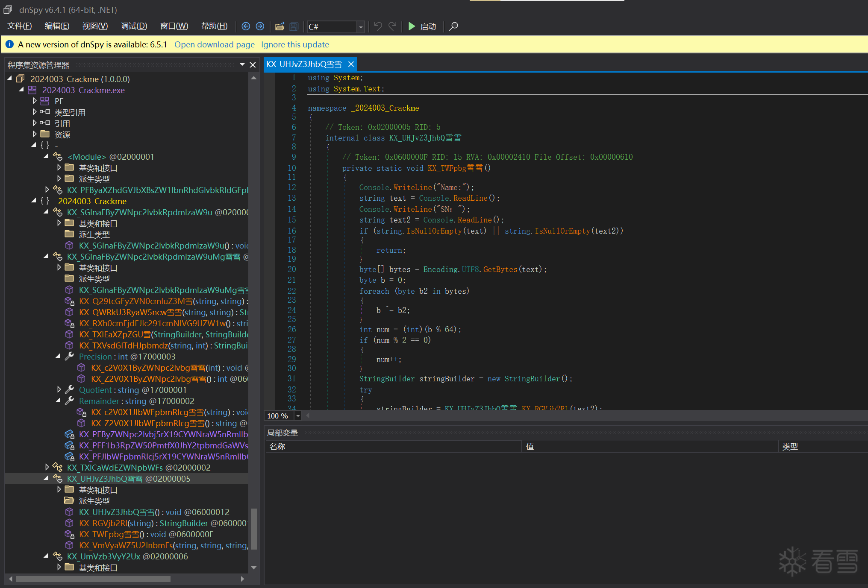Click the navigate forward arrow icon
Viewport: 868px width, 588px height.
[x=260, y=26]
